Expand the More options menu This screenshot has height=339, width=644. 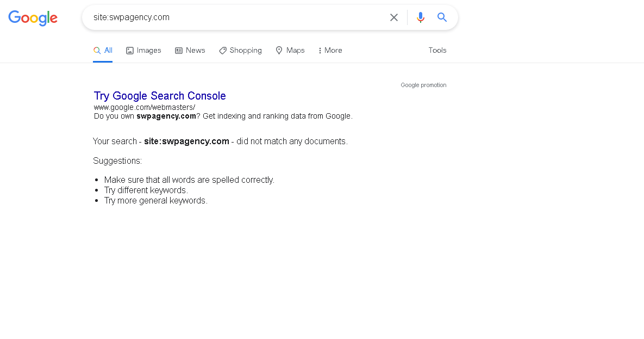(330, 50)
